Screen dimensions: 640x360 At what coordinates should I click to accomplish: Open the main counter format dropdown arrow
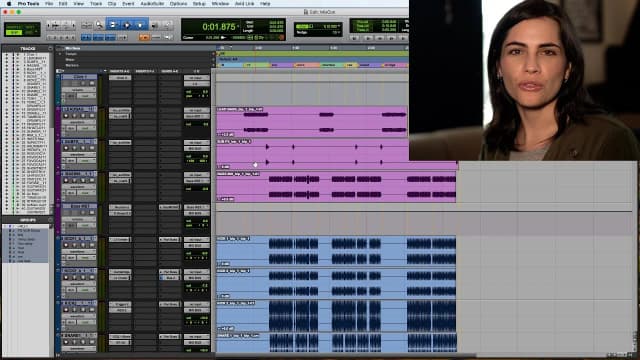pyautogui.click(x=239, y=27)
